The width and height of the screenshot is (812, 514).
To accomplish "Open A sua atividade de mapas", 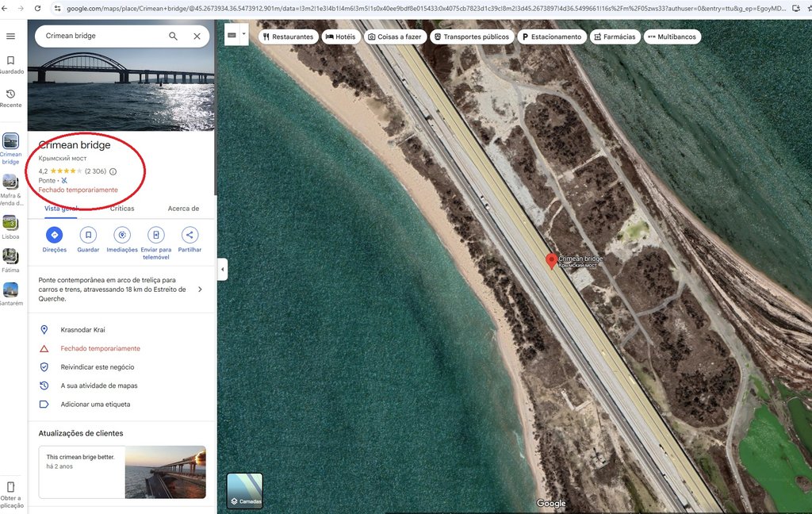I will click(x=121, y=386).
